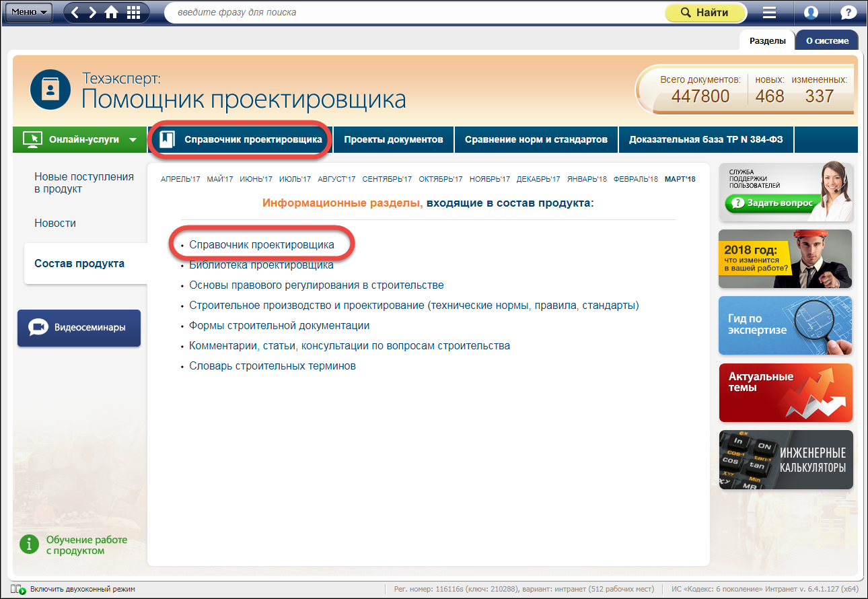Click the back navigation arrow

(75, 12)
